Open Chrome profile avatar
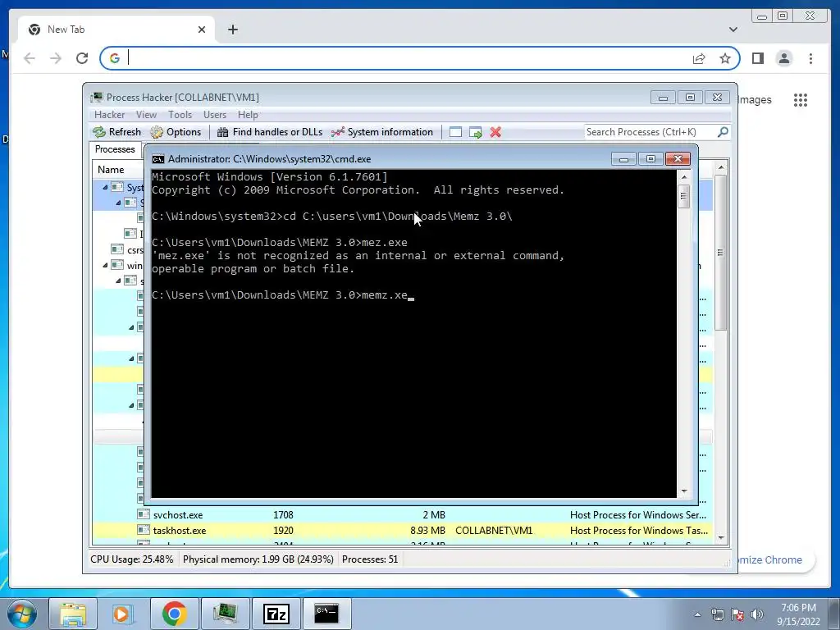 pos(783,58)
